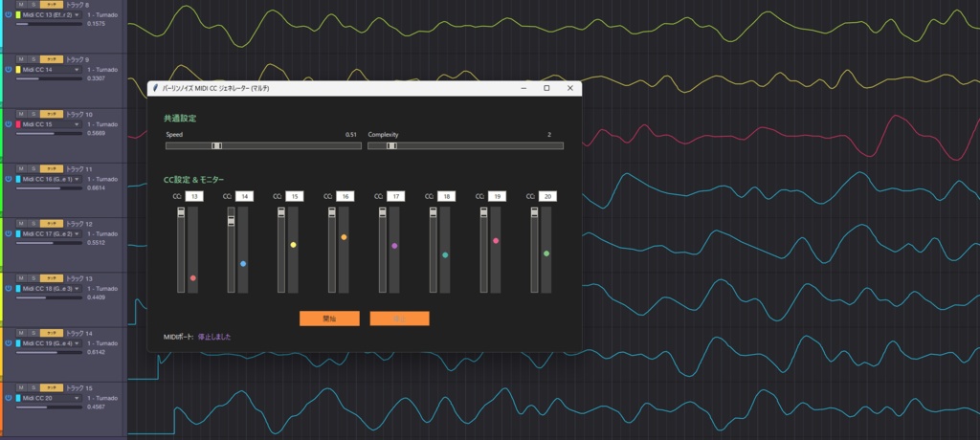This screenshot has width=980, height=440.
Task: Solo track 14 with its S button
Action: coord(33,333)
